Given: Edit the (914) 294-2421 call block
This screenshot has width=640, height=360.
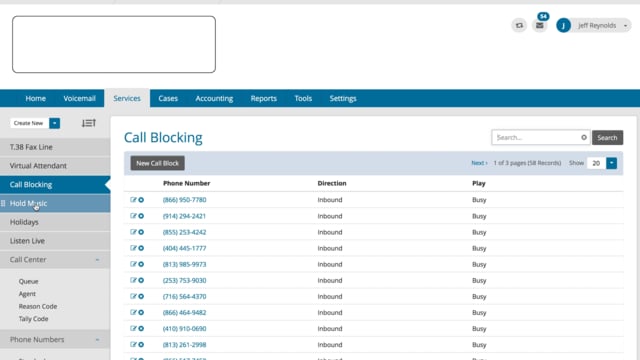Looking at the screenshot, I should click(133, 216).
